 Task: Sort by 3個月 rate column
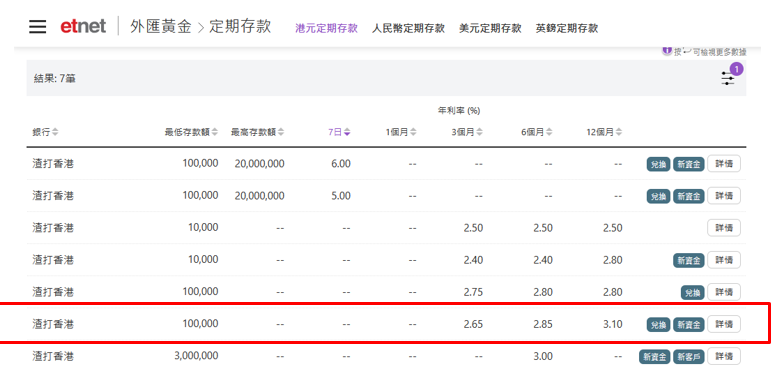click(467, 132)
